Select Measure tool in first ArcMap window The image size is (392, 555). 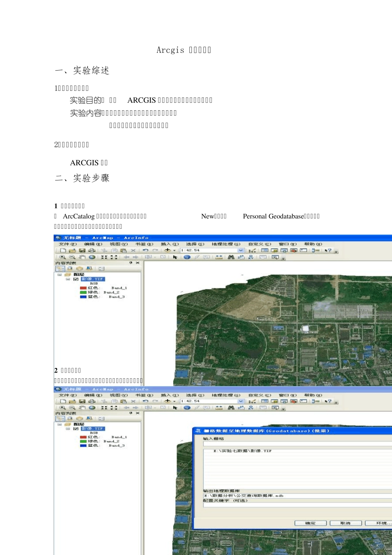219,257
